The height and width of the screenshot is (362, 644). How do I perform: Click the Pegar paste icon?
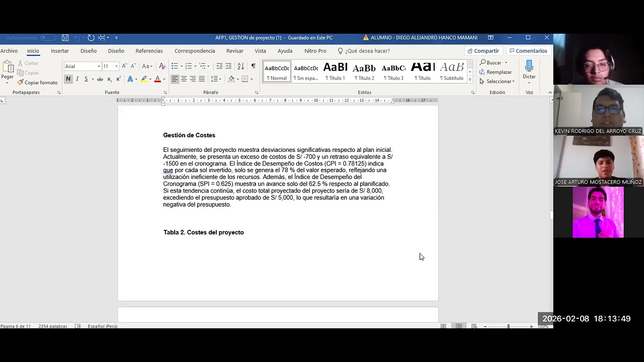pos(8,67)
